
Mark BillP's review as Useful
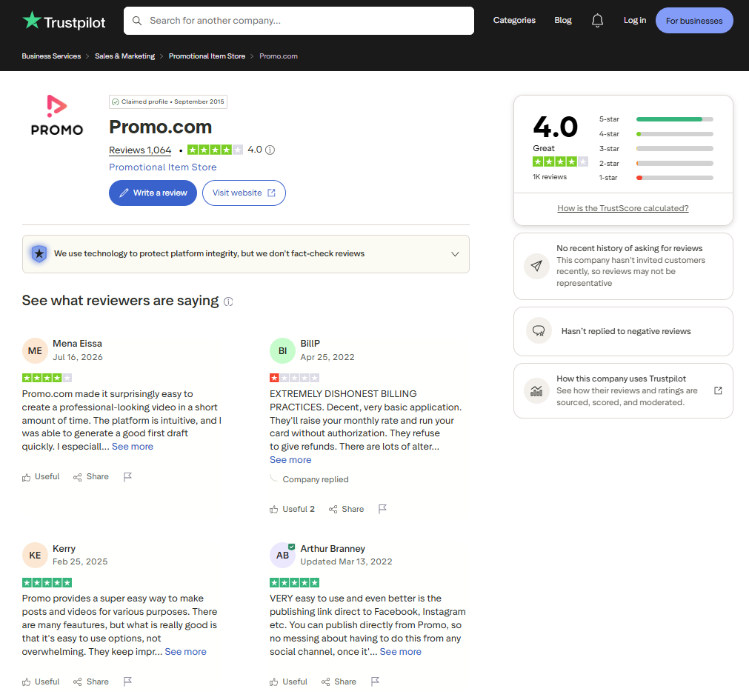pos(292,509)
